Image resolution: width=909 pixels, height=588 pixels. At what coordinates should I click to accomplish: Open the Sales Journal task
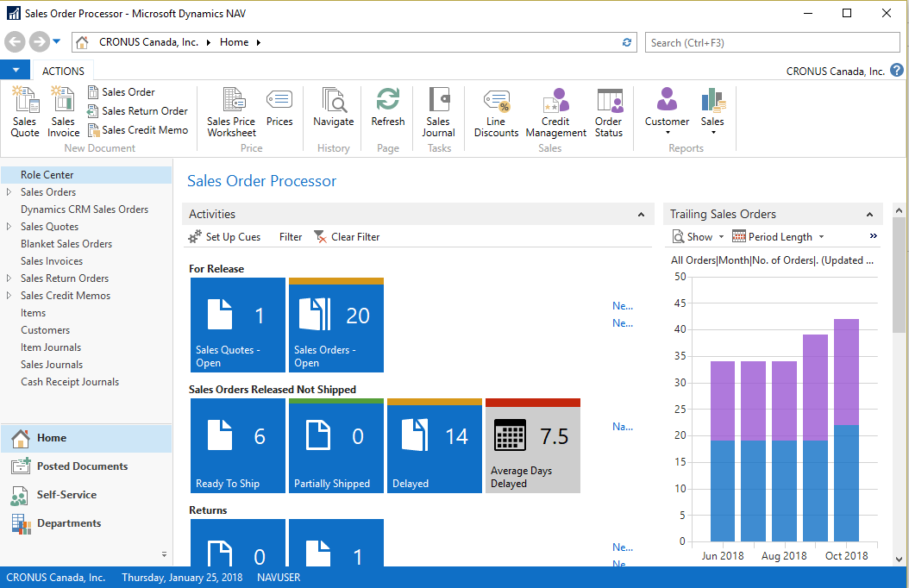click(438, 112)
